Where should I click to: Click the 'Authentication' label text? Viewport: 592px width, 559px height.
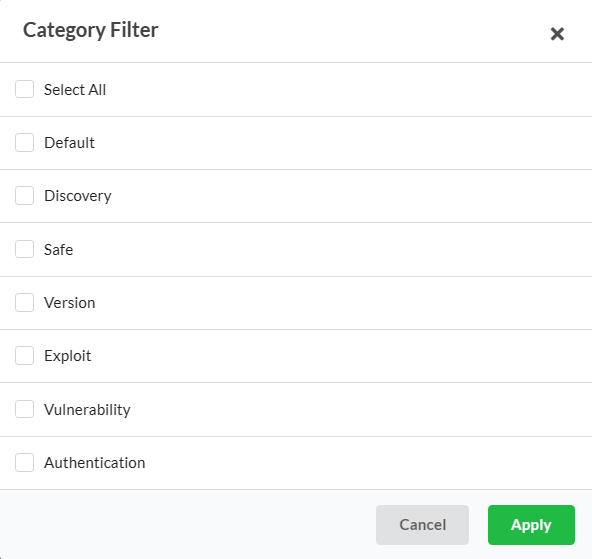point(94,463)
